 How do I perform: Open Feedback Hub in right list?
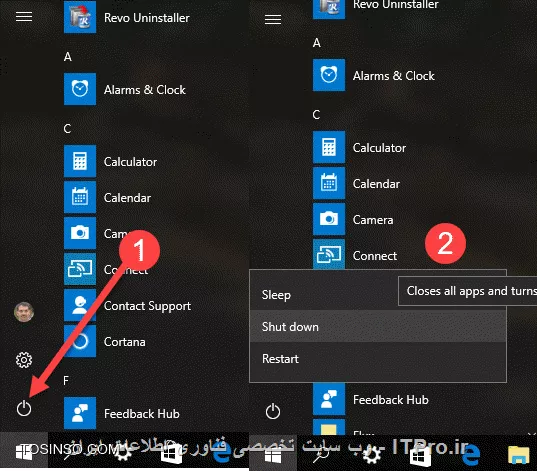click(x=371, y=399)
